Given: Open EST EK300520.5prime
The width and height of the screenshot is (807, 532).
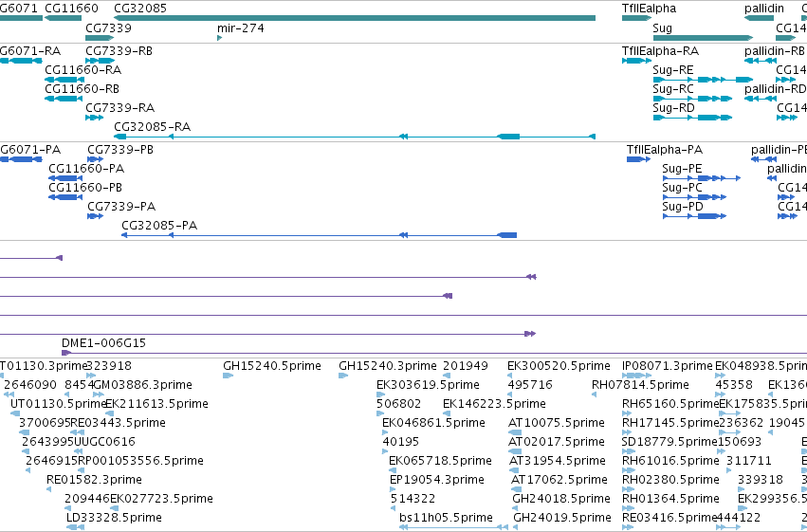Looking at the screenshot, I should [559, 366].
